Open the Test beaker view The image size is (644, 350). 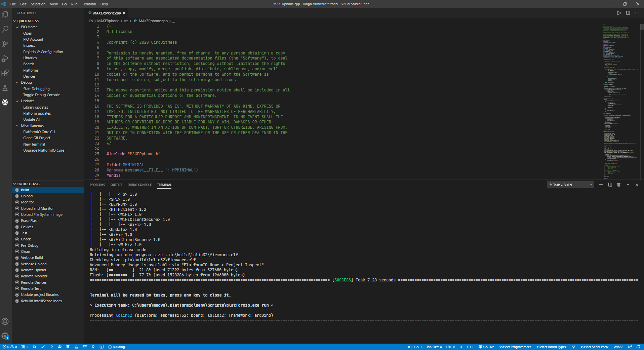pyautogui.click(x=5, y=88)
